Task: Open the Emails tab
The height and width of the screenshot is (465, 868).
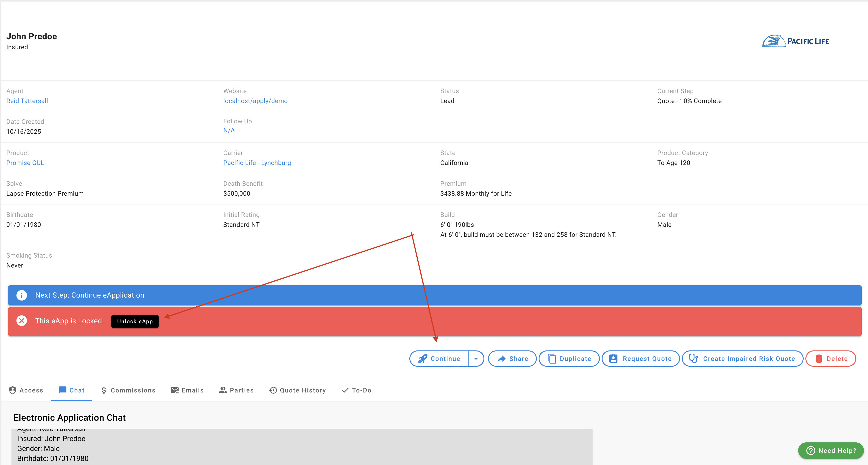Action: (x=187, y=390)
